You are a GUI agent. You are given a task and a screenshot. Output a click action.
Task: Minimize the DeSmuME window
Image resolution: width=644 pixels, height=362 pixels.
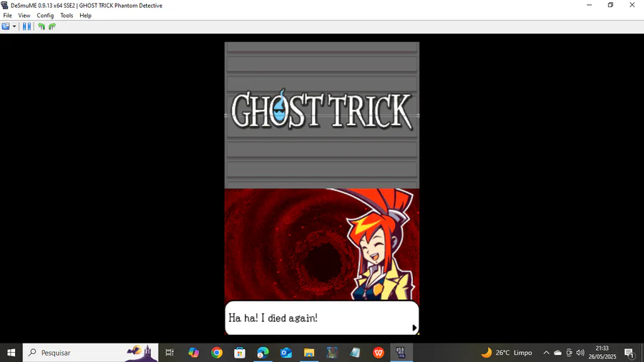[590, 5]
